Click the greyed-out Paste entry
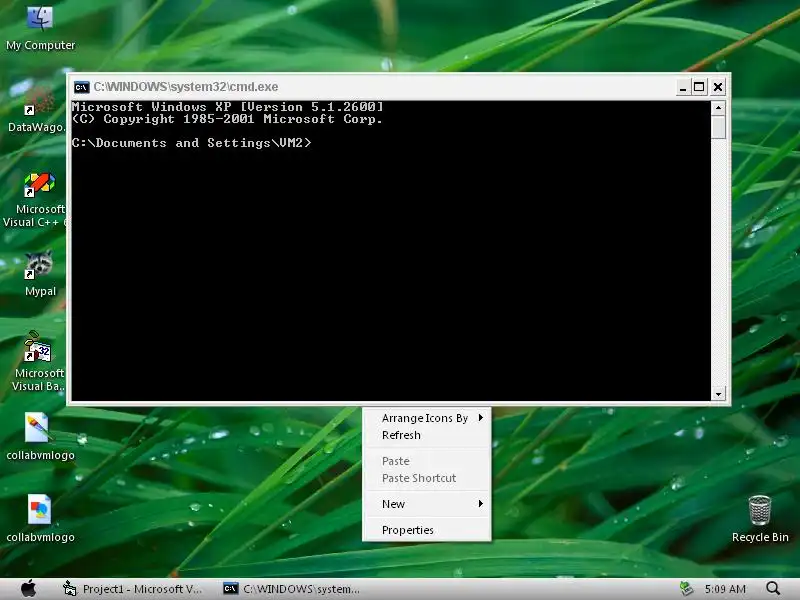Screen dimensions: 800x600 pyautogui.click(x=427, y=461)
